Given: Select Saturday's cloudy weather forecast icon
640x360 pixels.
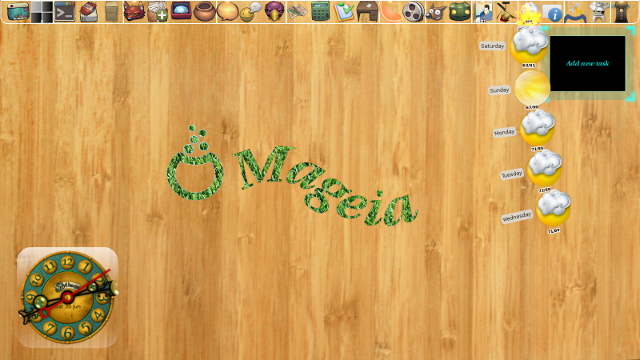Looking at the screenshot, I should click(x=529, y=46).
